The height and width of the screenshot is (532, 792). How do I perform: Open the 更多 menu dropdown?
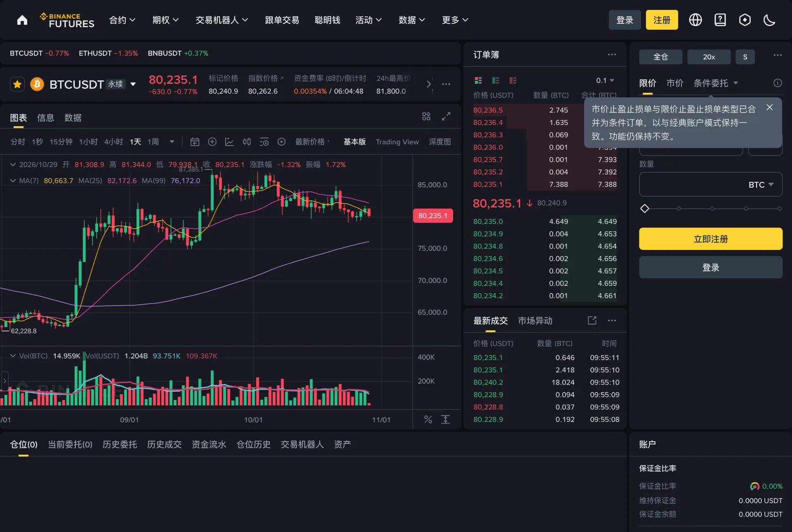pyautogui.click(x=455, y=20)
